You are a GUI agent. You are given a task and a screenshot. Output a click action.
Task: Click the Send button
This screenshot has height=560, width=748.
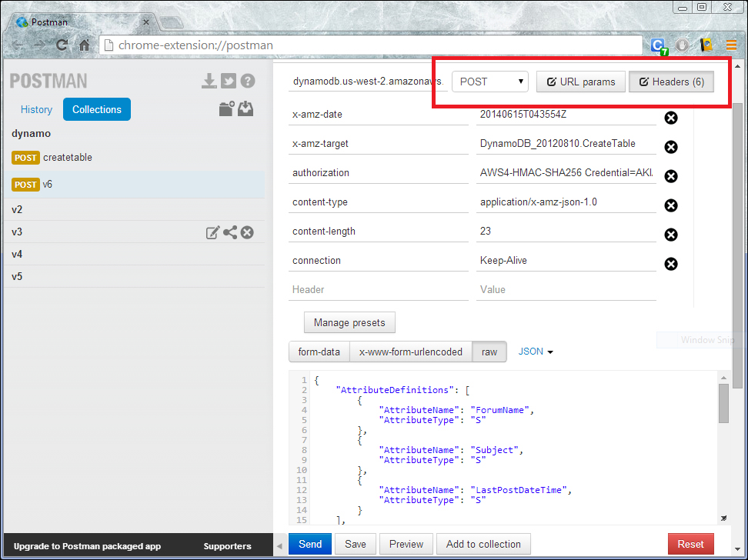click(x=310, y=545)
